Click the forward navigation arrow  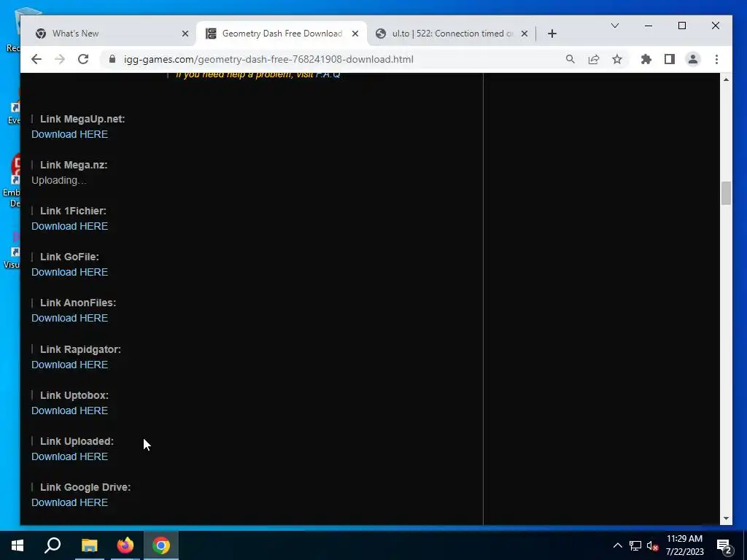60,59
